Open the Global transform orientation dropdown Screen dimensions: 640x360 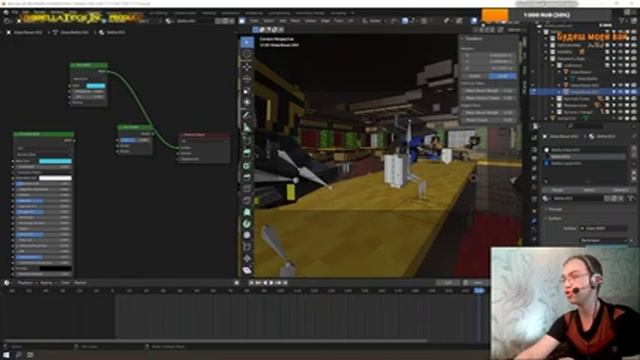click(374, 21)
